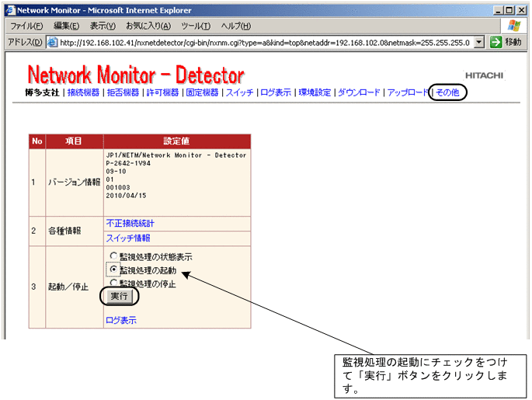Close the Internet Explorer window
The width and height of the screenshot is (532, 400).
(522, 10)
